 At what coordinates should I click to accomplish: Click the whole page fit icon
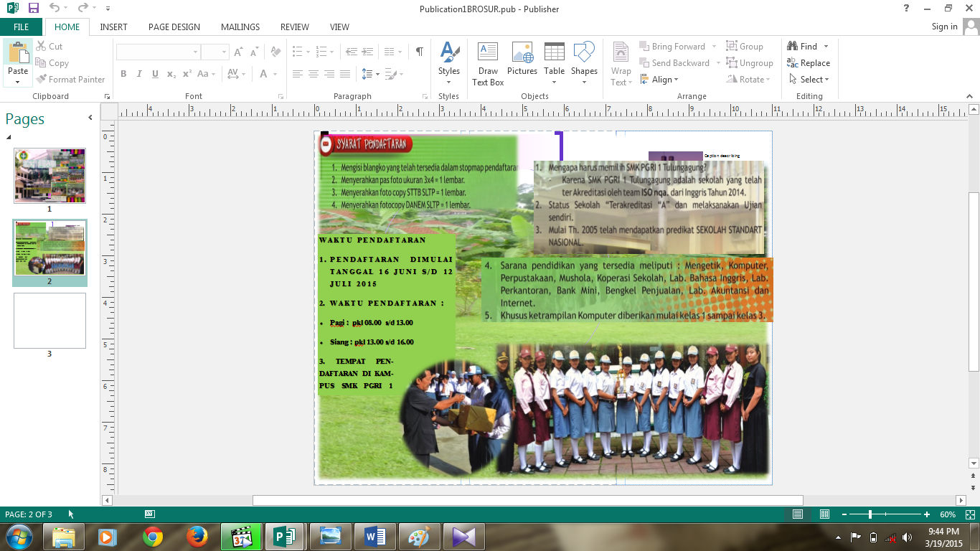970,514
